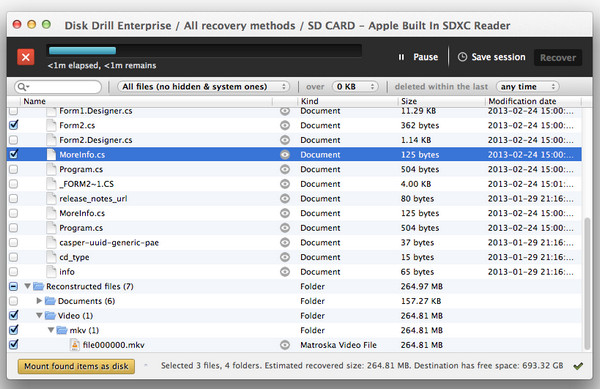Uncheck the Video (1) checkbox
This screenshot has height=389, width=600.
(x=14, y=315)
